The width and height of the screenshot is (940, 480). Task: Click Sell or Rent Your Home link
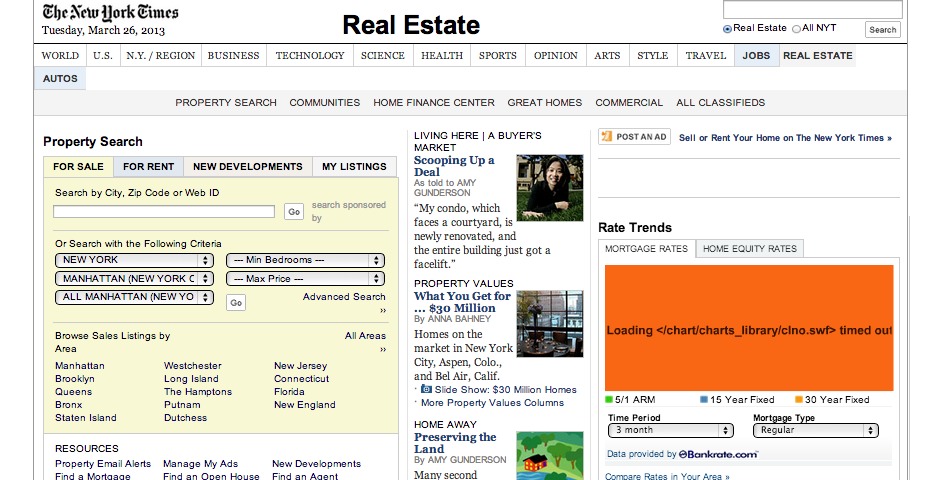(x=785, y=138)
